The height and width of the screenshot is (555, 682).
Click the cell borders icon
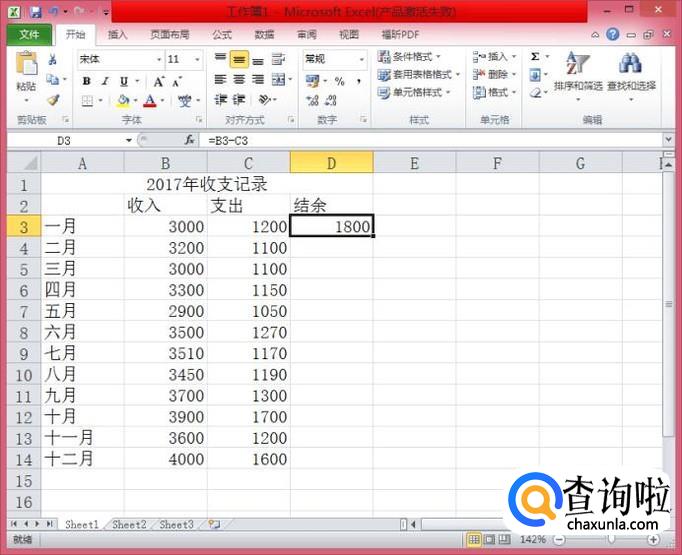tap(87, 101)
